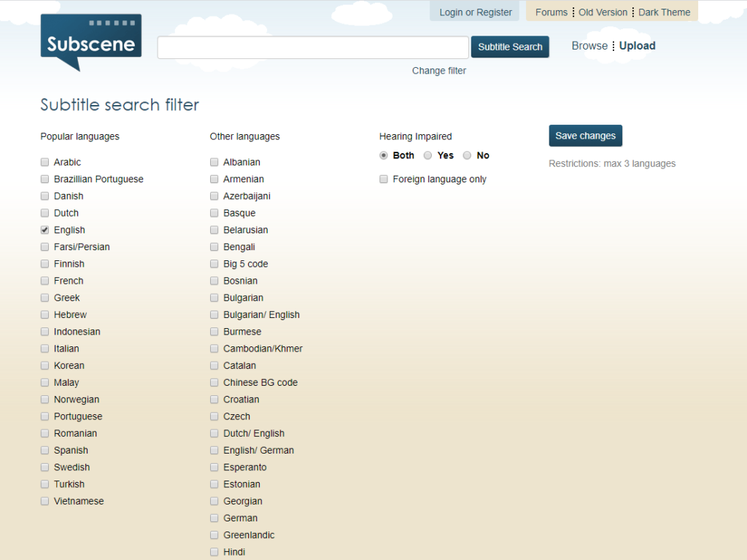Tick the Hebrew checkbox
This screenshot has height=560, width=747.
coord(44,315)
